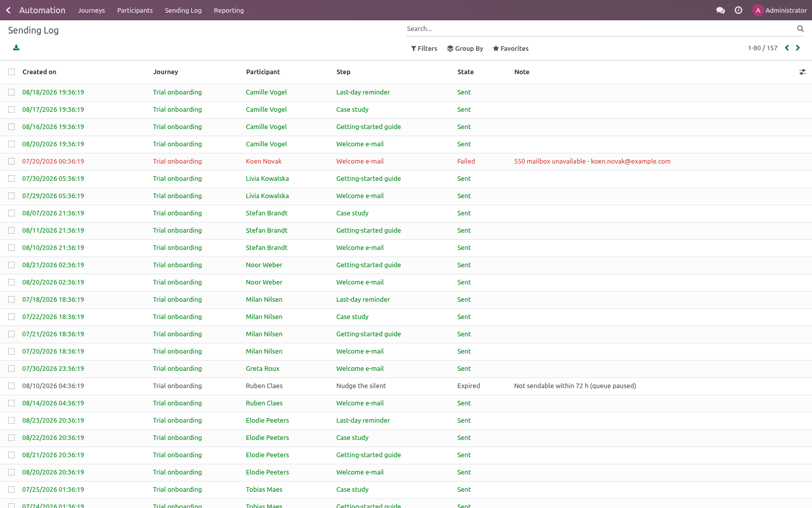
Task: Open the Journeys menu
Action: point(91,10)
